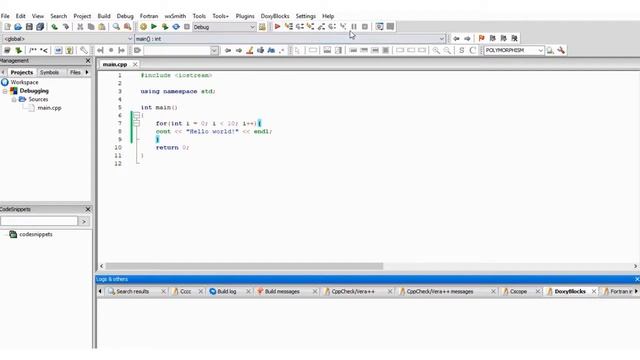Clear all bookmarks flag icon
Image resolution: width=640 pixels, height=360 pixels.
click(515, 38)
